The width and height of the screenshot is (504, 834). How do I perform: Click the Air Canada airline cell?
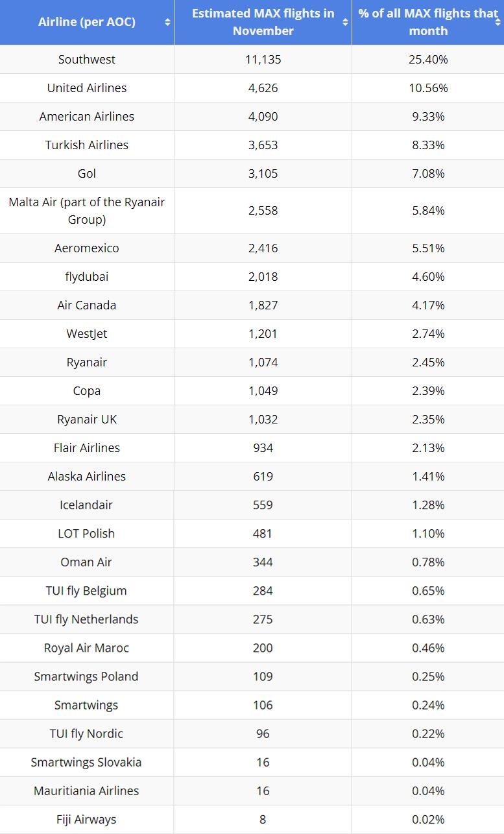coord(87,305)
